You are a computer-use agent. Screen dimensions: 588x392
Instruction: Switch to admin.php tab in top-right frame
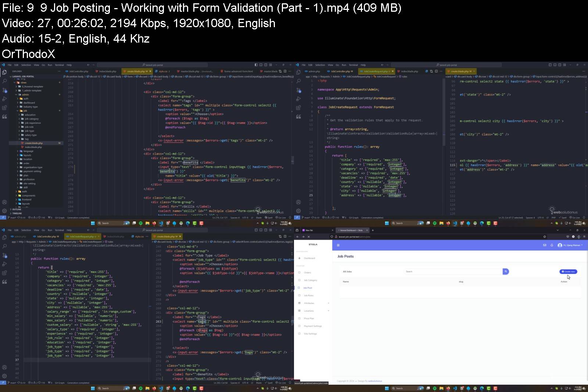point(313,72)
